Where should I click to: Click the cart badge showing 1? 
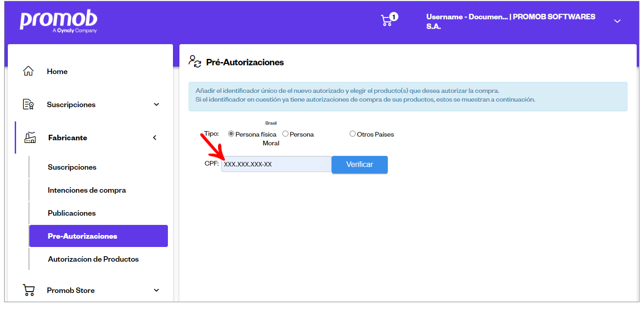tap(394, 17)
